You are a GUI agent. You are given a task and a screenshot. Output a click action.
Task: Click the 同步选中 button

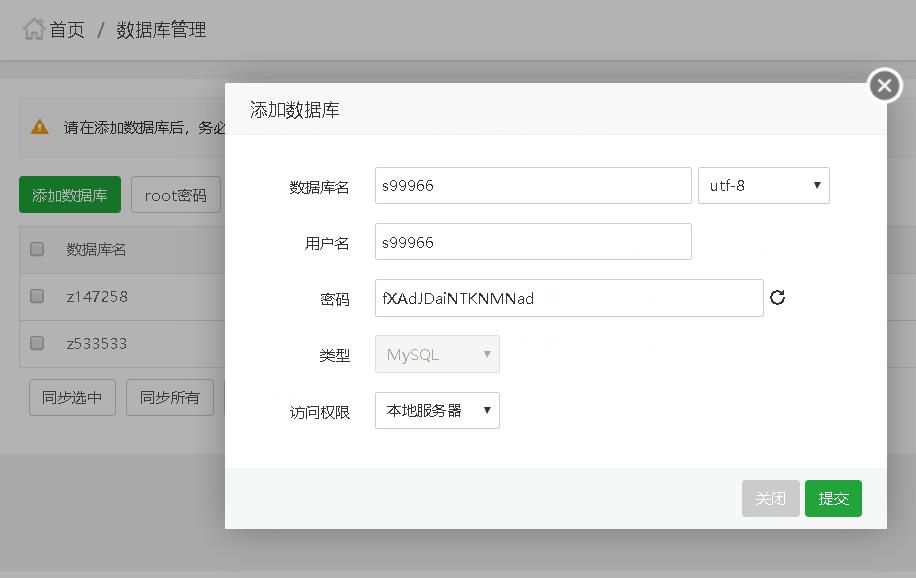pyautogui.click(x=72, y=397)
